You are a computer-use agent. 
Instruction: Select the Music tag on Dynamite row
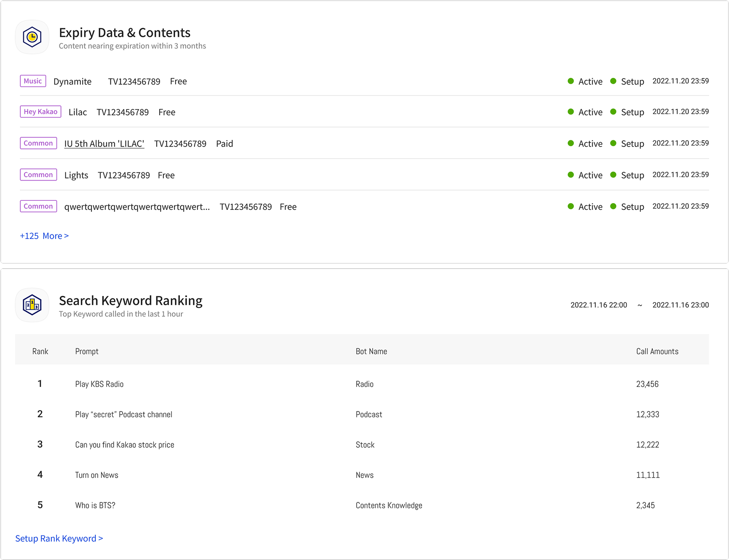tap(33, 81)
